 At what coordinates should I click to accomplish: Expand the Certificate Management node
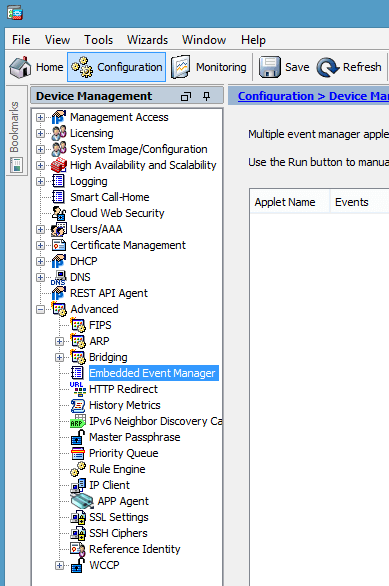pyautogui.click(x=40, y=246)
